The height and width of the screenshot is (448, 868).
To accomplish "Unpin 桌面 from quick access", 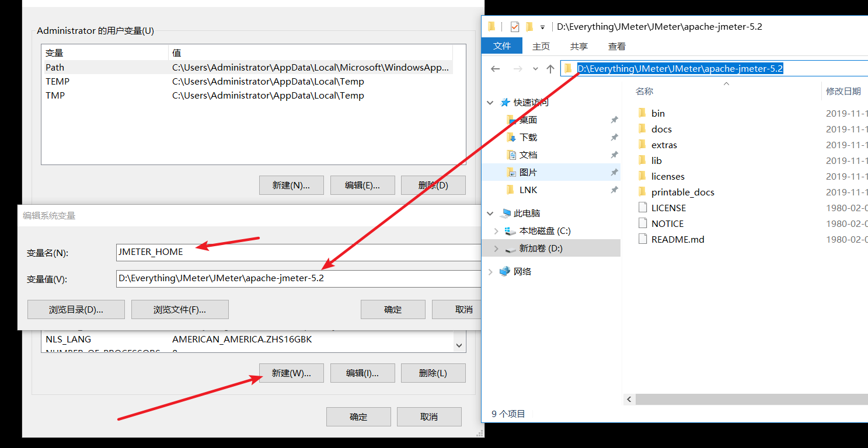I will (x=614, y=120).
